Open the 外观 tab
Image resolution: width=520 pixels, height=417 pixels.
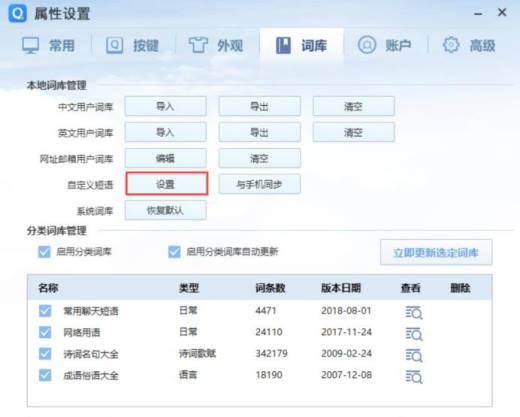click(216, 45)
